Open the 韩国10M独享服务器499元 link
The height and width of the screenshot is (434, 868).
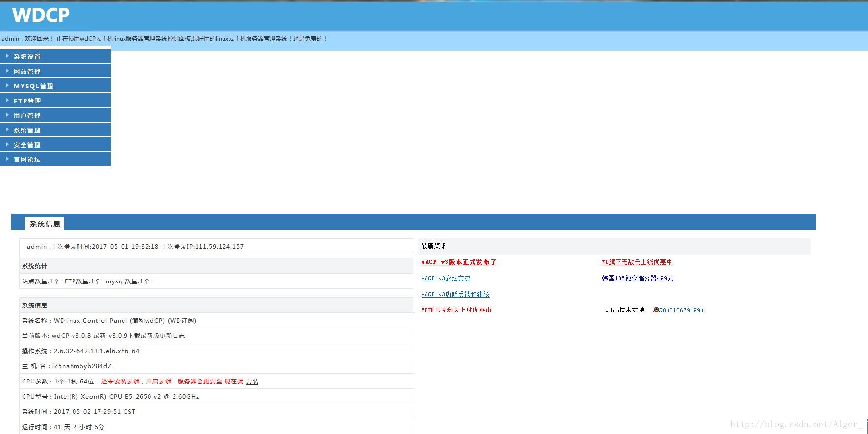point(637,279)
